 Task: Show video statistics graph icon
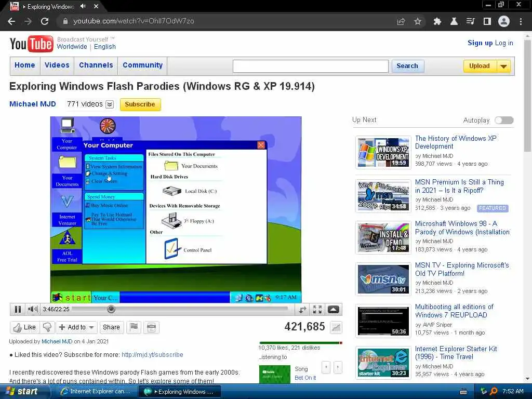tap(336, 327)
